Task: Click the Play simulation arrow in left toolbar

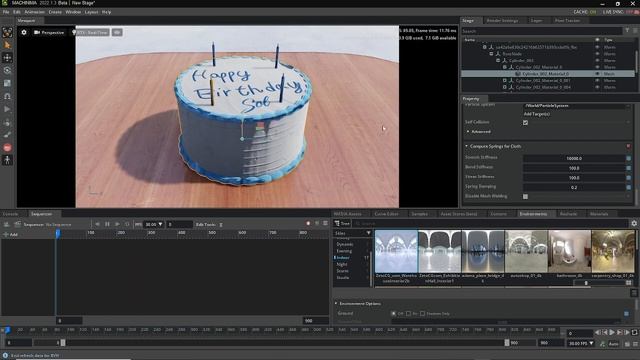Action: point(7,109)
